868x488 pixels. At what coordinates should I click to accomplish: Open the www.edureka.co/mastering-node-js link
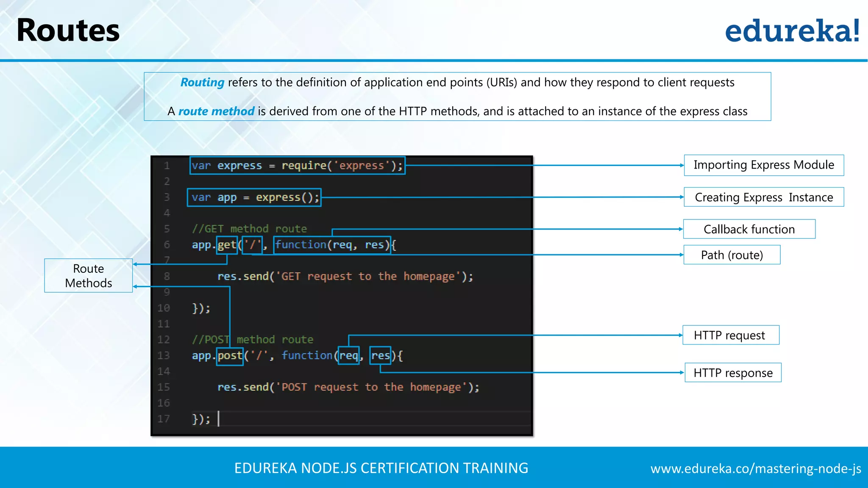click(756, 469)
